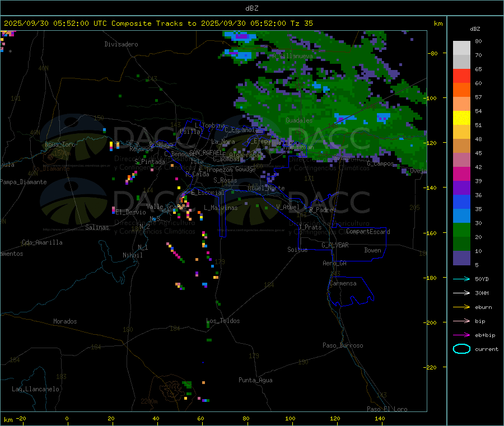Click the 'Soitue' map label
This screenshot has width=504, height=426.
click(x=297, y=250)
